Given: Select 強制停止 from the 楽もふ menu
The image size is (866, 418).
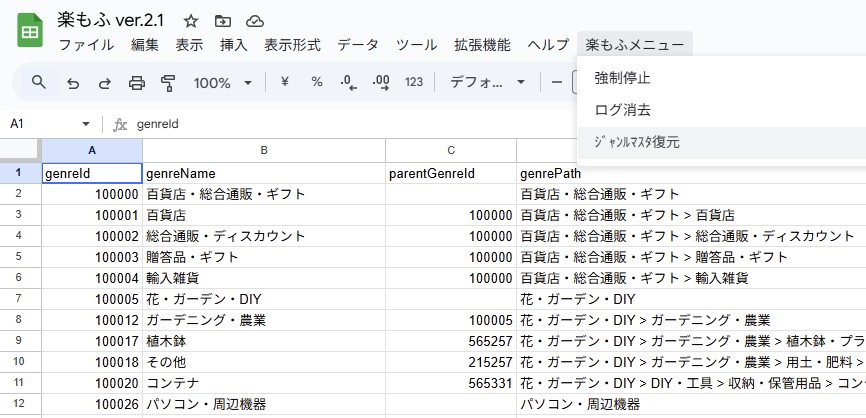Looking at the screenshot, I should click(622, 77).
